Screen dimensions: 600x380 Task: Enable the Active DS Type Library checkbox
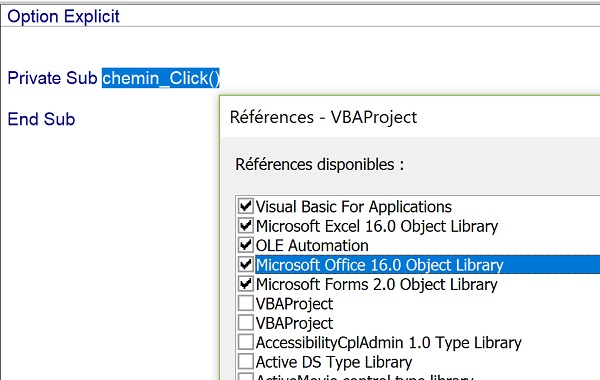pyautogui.click(x=245, y=361)
